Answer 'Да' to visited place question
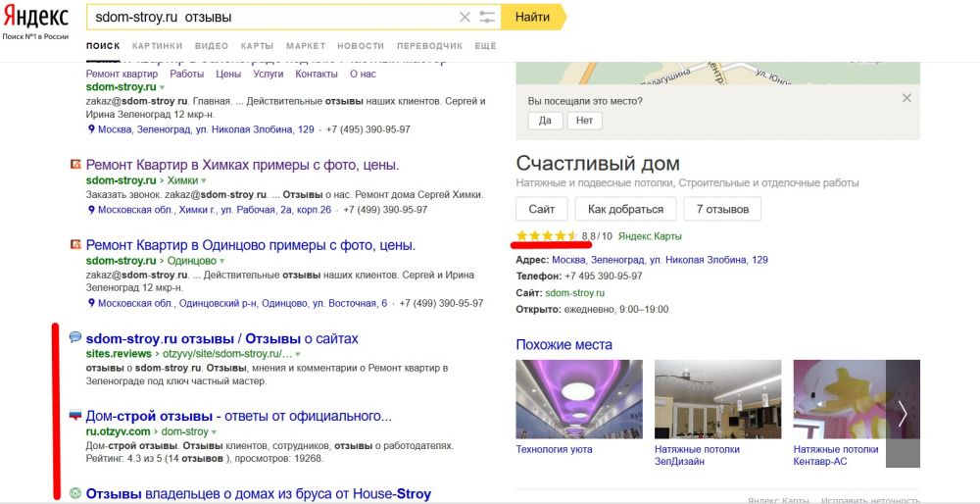Image resolution: width=980 pixels, height=504 pixels. pyautogui.click(x=545, y=121)
